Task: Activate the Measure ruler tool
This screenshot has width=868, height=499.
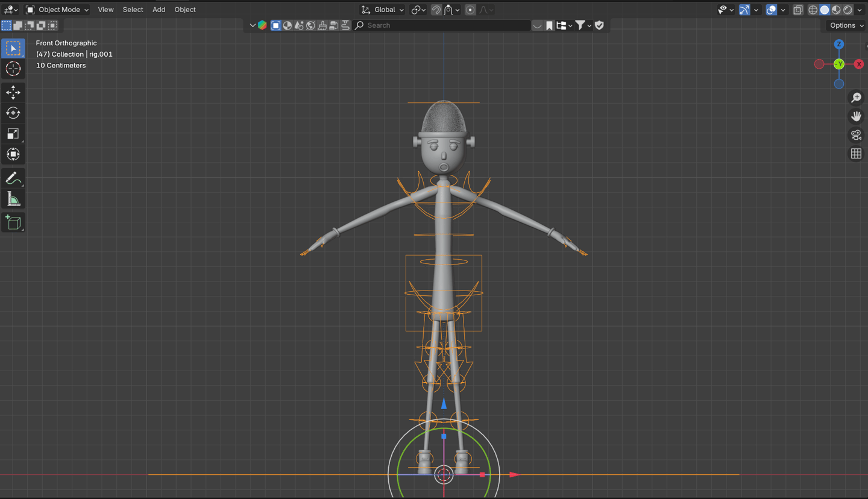Action: pyautogui.click(x=13, y=199)
